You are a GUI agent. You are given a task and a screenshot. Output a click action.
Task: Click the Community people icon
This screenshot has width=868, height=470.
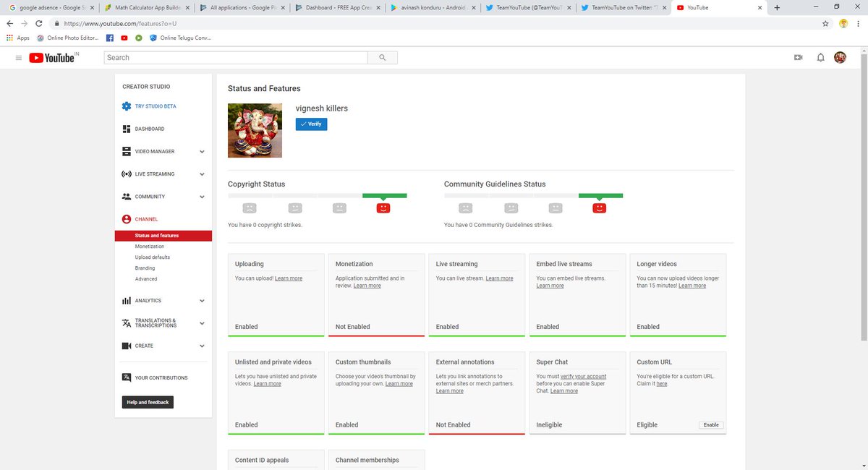tap(127, 197)
